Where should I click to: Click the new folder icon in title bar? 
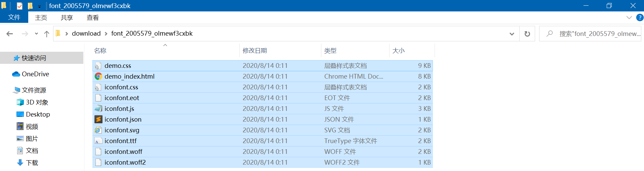[x=30, y=6]
